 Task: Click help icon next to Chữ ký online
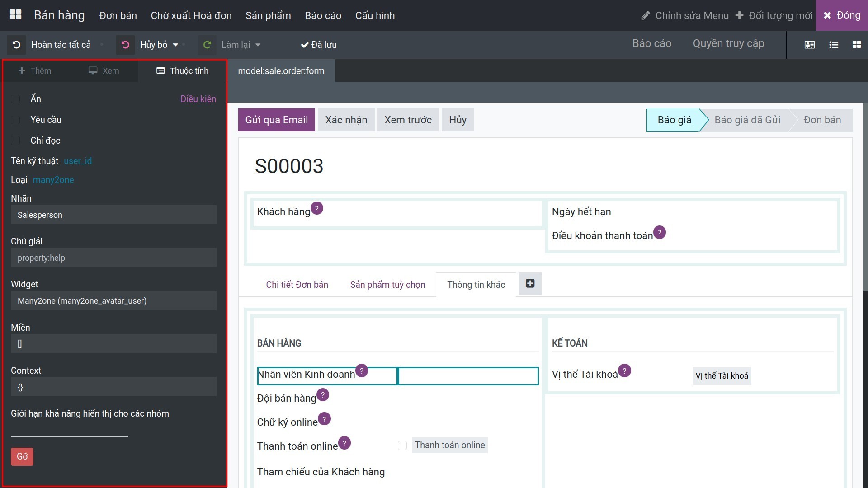tap(324, 419)
